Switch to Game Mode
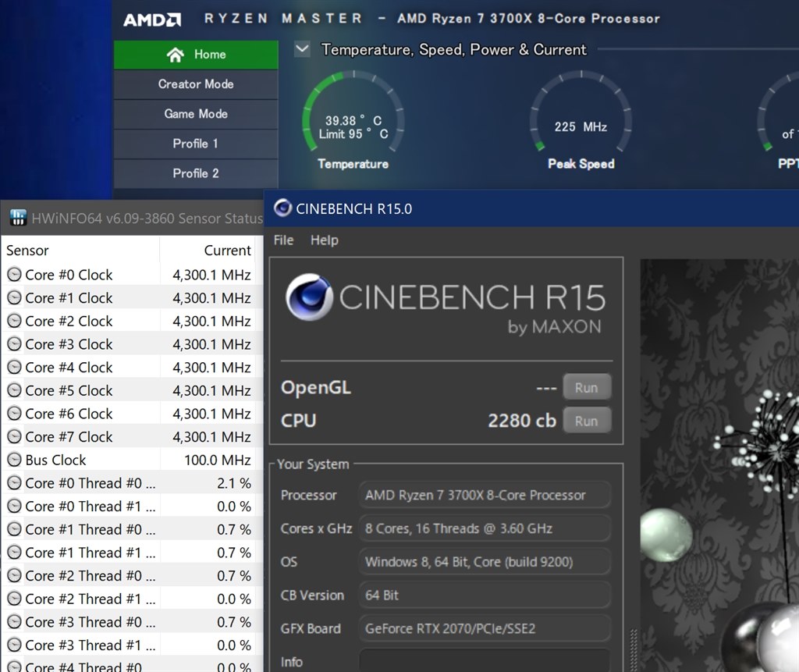 [196, 114]
